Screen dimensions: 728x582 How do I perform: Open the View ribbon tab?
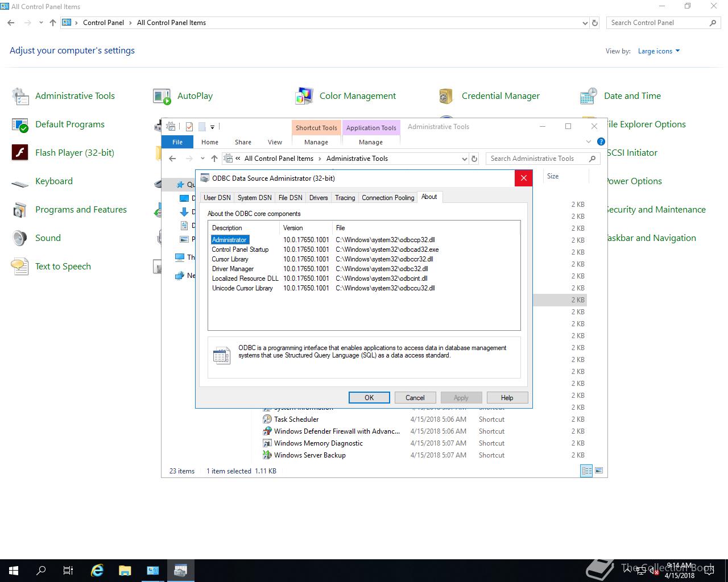coord(275,142)
